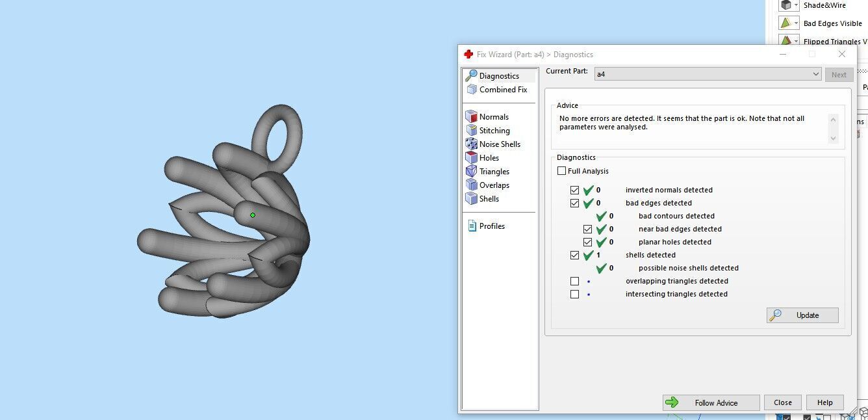This screenshot has height=420, width=868.
Task: Click the Flipped Triangles visibility icon
Action: 785,41
